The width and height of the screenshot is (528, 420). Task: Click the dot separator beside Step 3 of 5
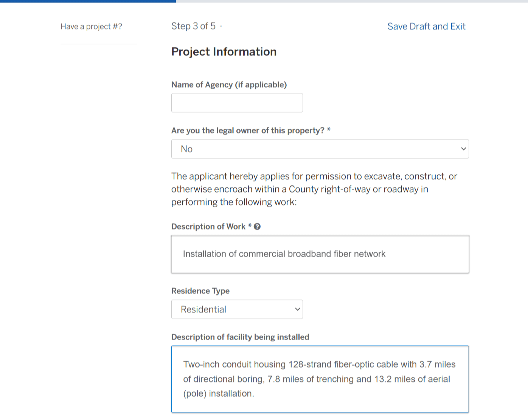pyautogui.click(x=221, y=26)
